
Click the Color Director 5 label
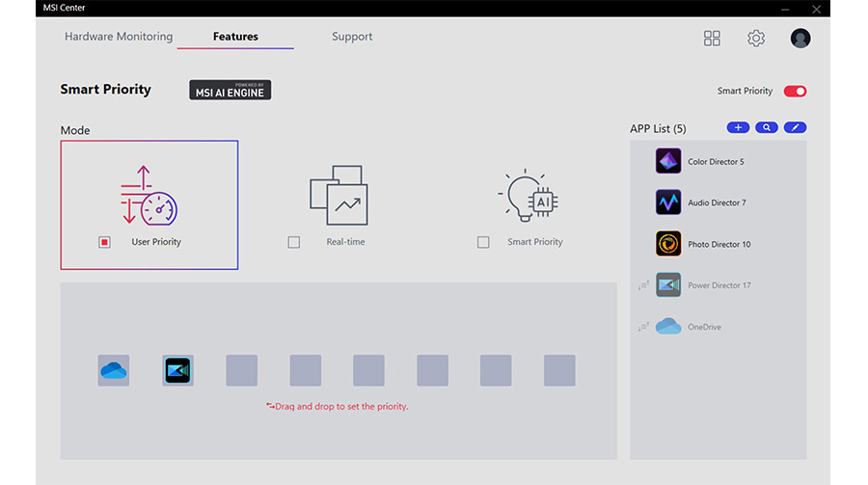tap(716, 162)
